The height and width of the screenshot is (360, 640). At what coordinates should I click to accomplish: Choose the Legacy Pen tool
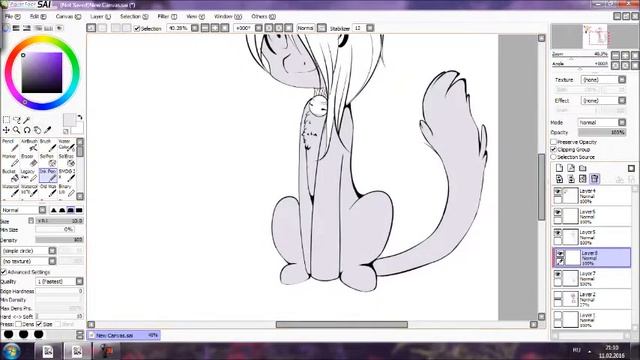point(29,176)
